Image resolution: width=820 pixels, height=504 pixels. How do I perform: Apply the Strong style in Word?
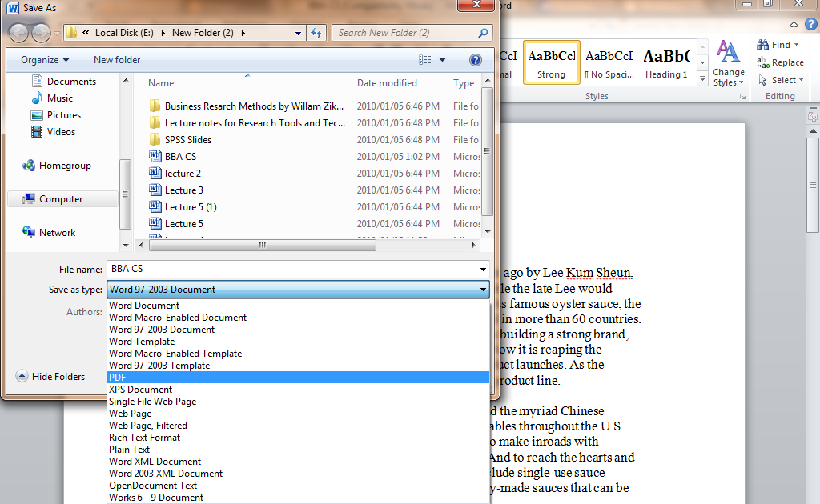[x=552, y=63]
